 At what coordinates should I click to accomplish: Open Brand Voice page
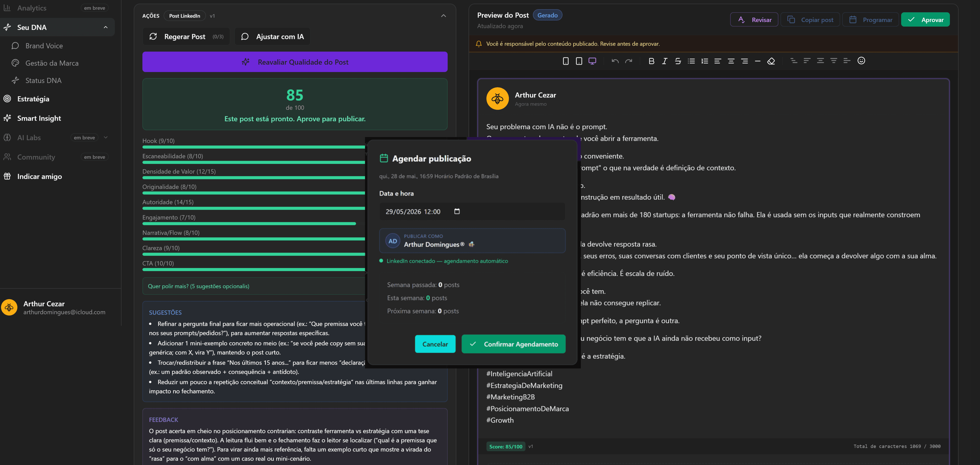pyautogui.click(x=44, y=46)
